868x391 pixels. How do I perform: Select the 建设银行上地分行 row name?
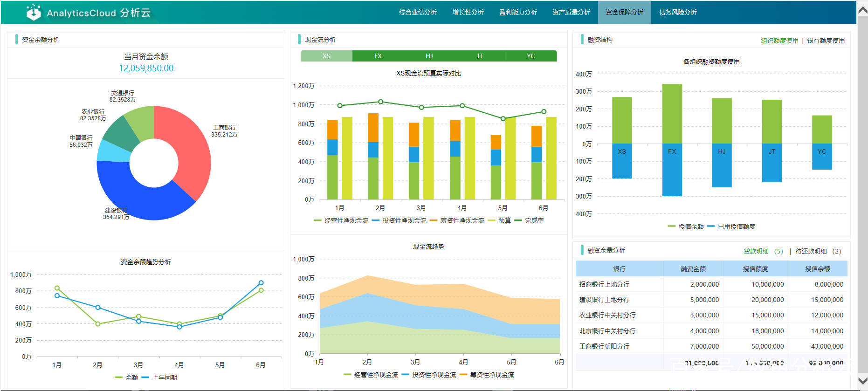(x=604, y=300)
